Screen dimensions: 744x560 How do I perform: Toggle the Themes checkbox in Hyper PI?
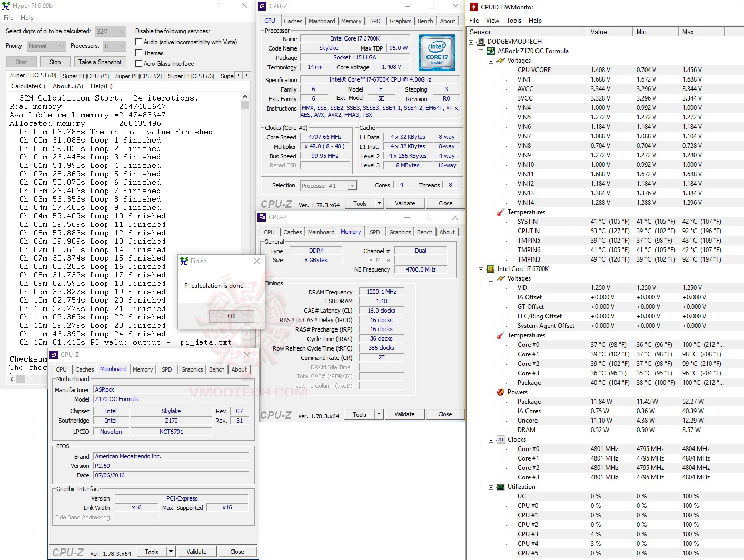pos(139,53)
